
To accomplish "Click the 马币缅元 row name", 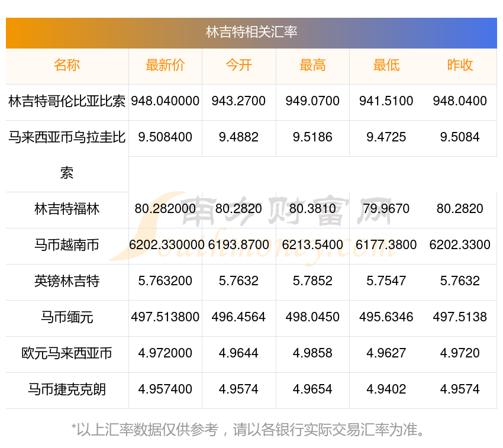I will [67, 317].
